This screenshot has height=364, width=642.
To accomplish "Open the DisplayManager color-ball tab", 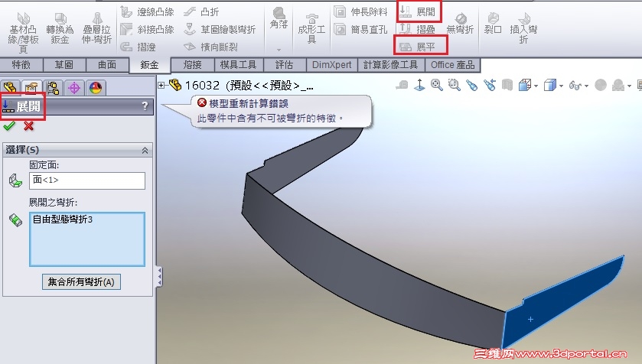I will coord(96,88).
